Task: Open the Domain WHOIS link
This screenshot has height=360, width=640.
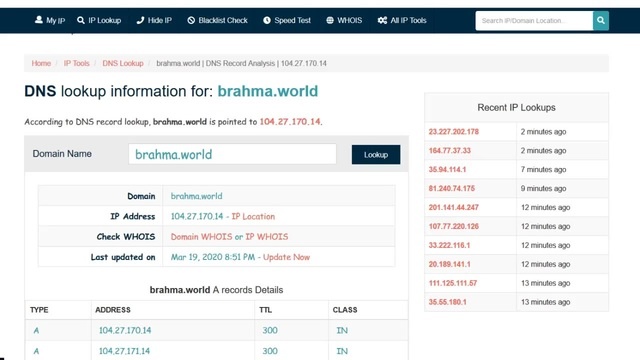Action: (201, 237)
